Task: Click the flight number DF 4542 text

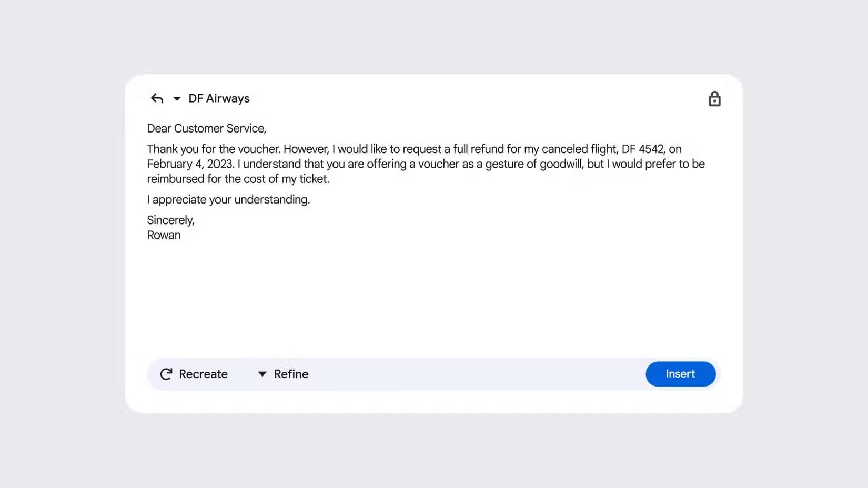Action: tap(644, 149)
